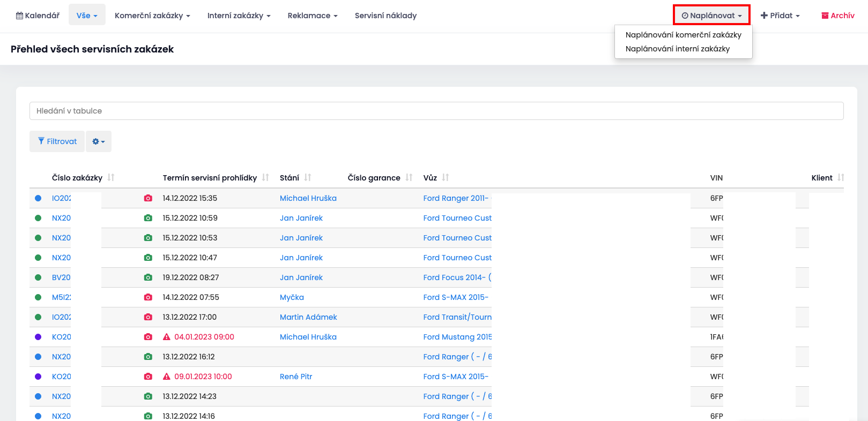Open camera icon for 04.01.2023 09:00 row
The image size is (868, 421).
coord(148,337)
